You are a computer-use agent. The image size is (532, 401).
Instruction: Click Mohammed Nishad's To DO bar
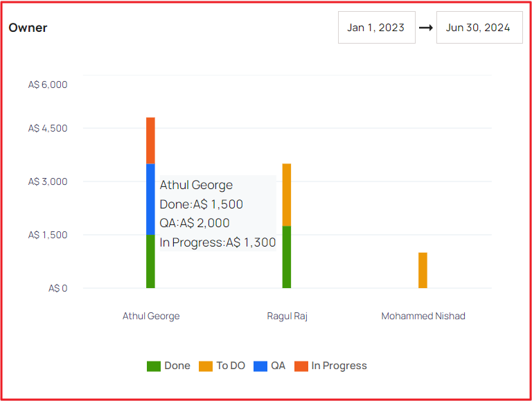point(423,270)
